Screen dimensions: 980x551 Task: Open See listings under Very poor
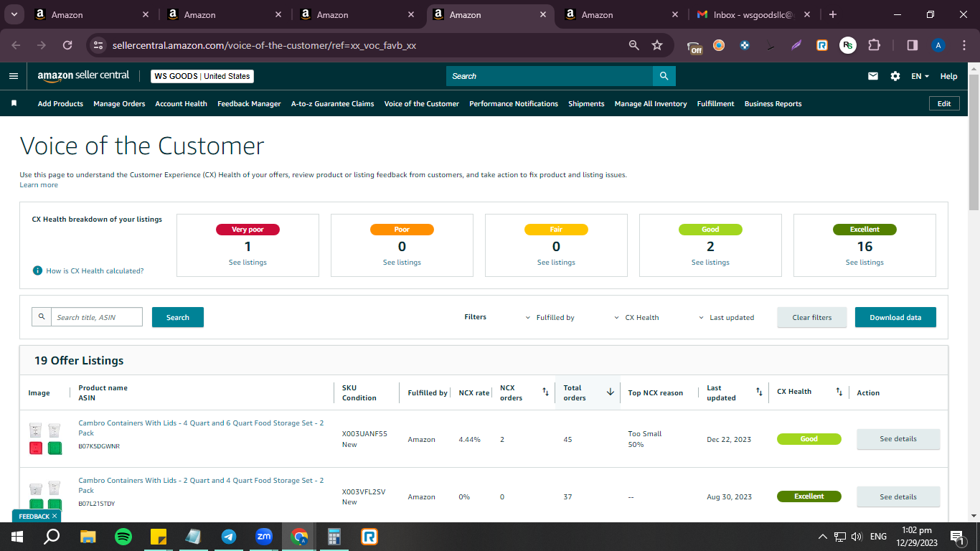point(248,263)
